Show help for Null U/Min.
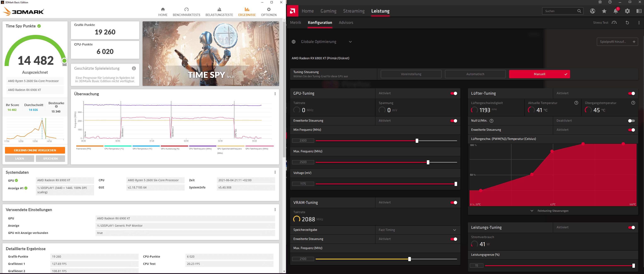Image resolution: width=644 pixels, height=274 pixels. [491, 121]
